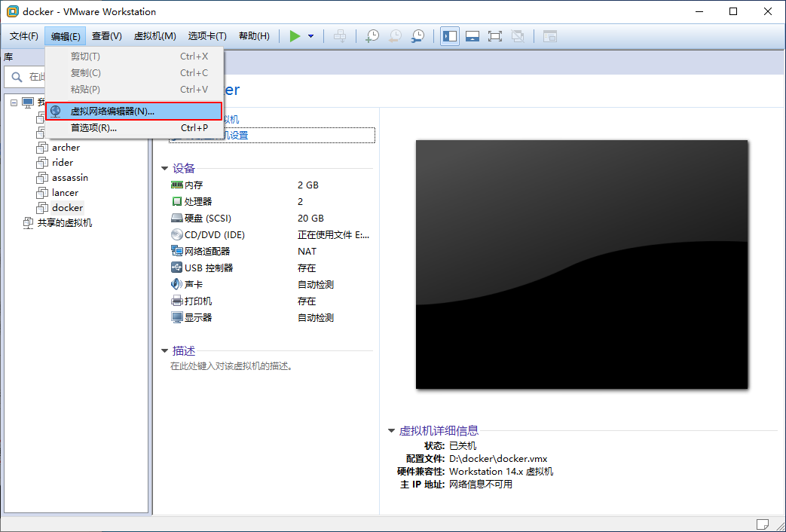Open the 虚拟机(M) VM menu

(154, 36)
